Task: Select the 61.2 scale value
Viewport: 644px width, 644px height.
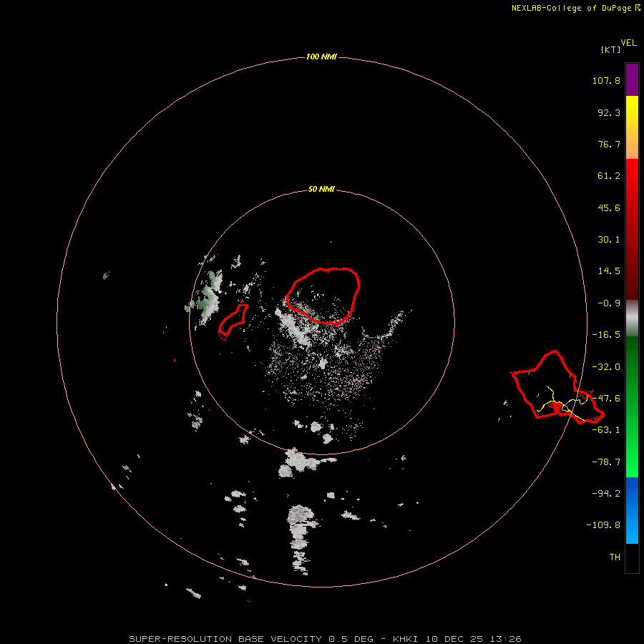Action: (x=609, y=176)
